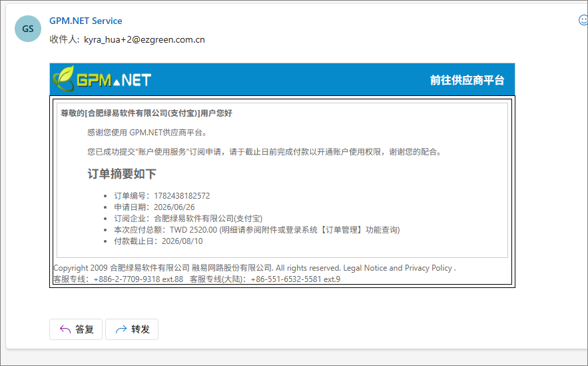588x366 pixels.
Task: Click the GPM.NET Service sender name
Action: (x=85, y=21)
